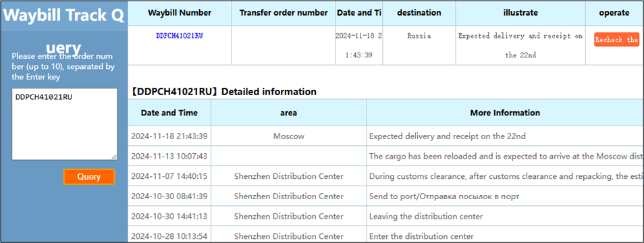
Task: Select the Russia destination cell
Action: [x=419, y=36]
